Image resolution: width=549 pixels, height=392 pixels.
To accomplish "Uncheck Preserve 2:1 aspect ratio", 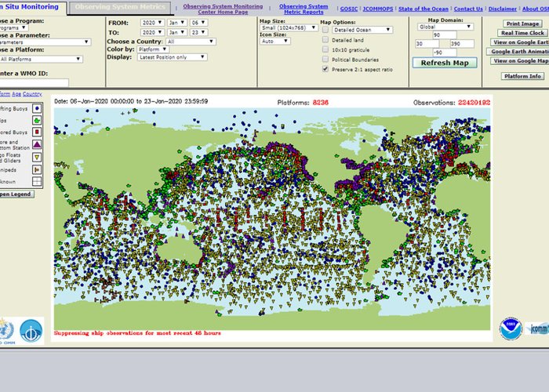I will (325, 69).
